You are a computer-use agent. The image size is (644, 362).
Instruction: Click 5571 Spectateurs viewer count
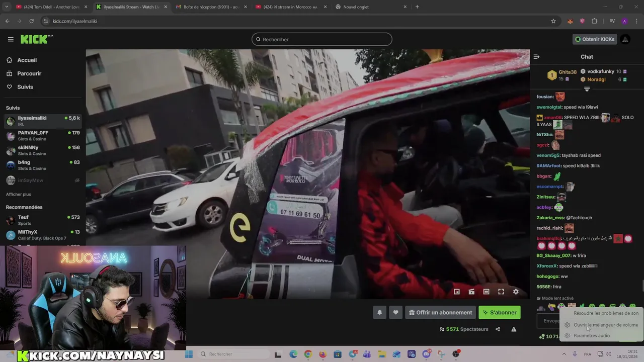pos(464,329)
